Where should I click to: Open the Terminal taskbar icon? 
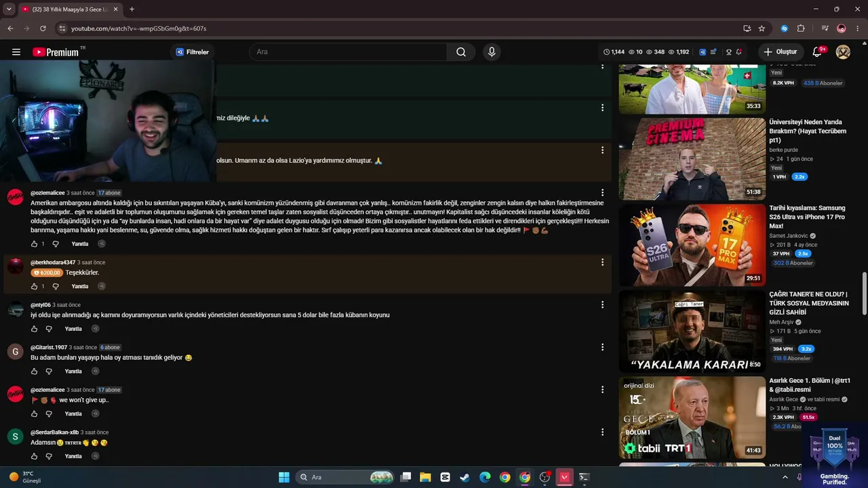click(584, 477)
